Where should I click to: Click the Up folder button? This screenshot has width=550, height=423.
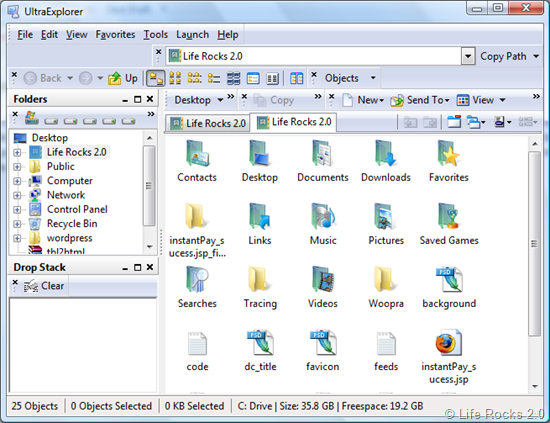[x=123, y=78]
